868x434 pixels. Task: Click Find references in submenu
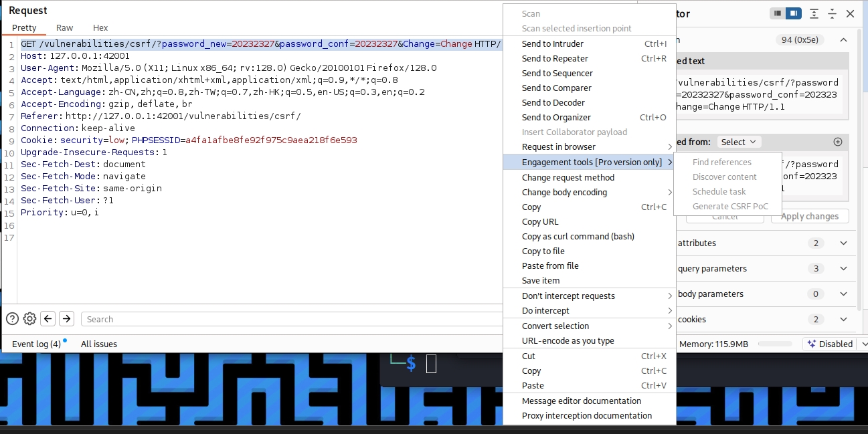(728, 162)
